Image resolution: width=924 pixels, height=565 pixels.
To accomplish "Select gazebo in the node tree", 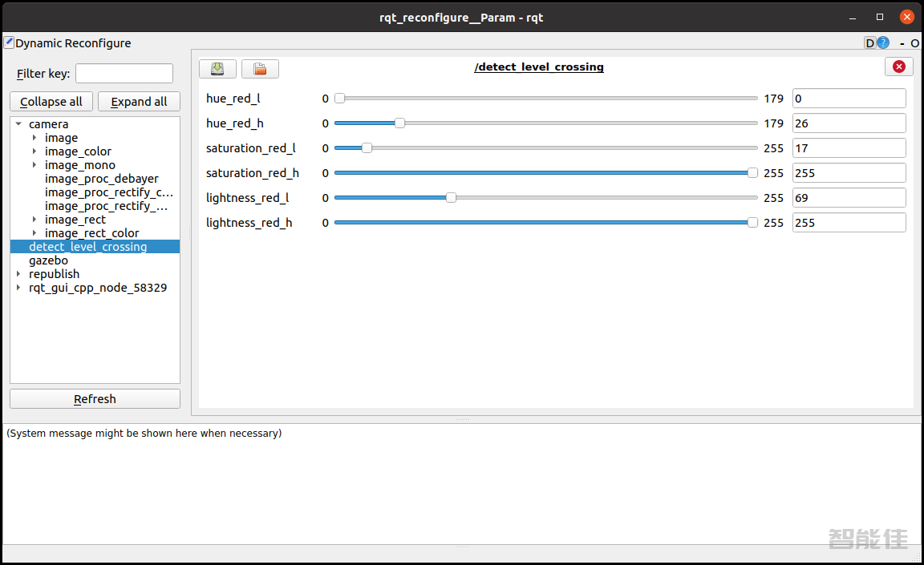I will click(x=48, y=260).
